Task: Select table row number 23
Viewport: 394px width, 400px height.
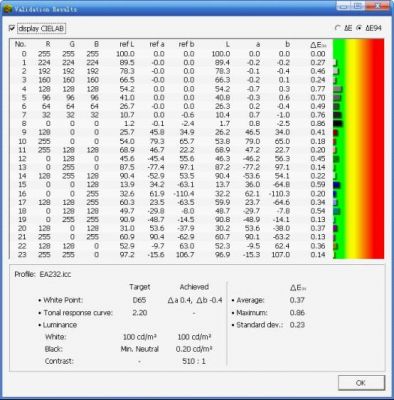Action: 171,255
